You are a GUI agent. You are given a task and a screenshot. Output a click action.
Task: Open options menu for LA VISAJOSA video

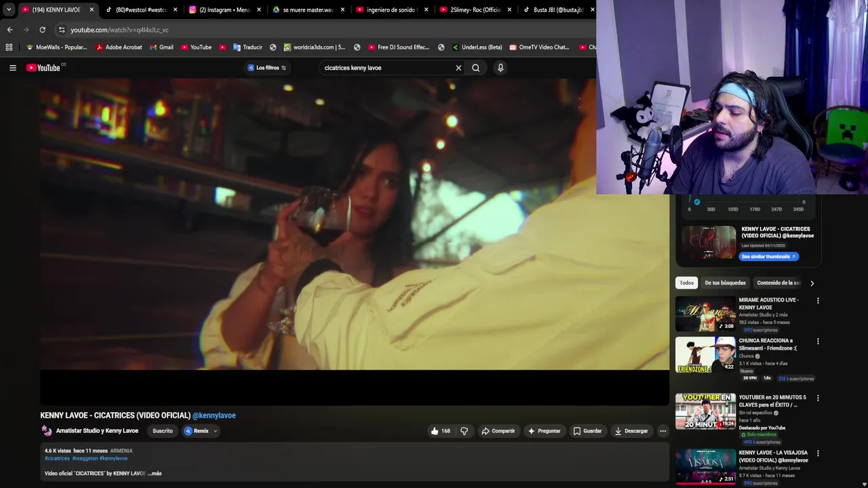pos(818,453)
